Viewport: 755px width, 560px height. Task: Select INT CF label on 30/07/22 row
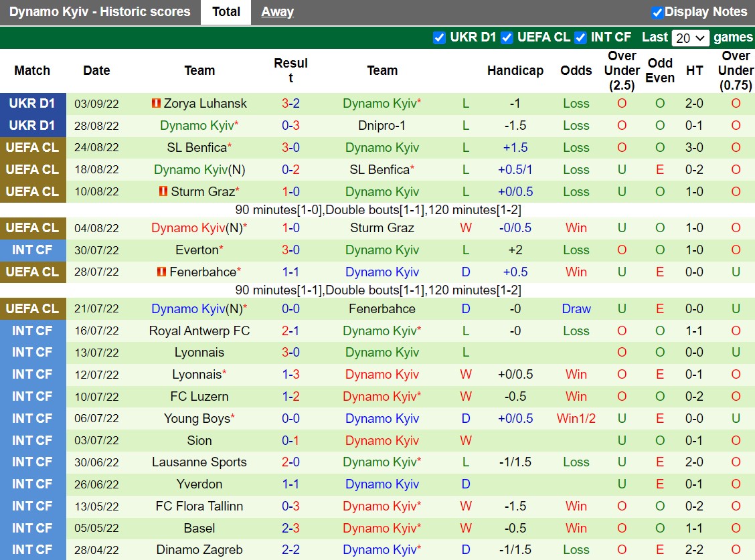(x=33, y=250)
